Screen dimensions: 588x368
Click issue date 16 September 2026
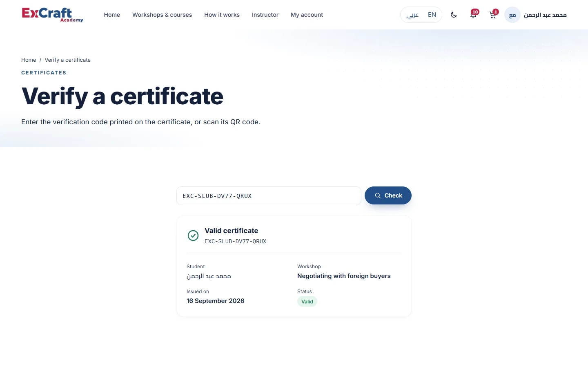tap(216, 301)
